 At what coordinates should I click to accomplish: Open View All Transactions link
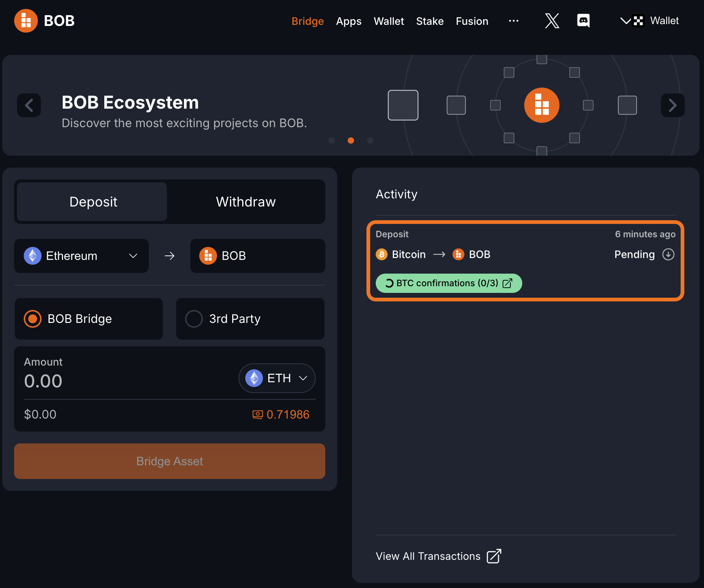[x=438, y=556]
